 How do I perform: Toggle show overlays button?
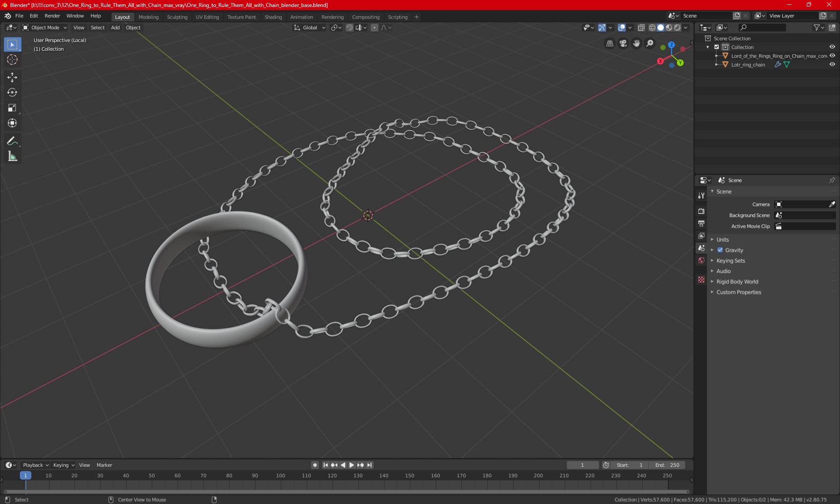pos(622,28)
